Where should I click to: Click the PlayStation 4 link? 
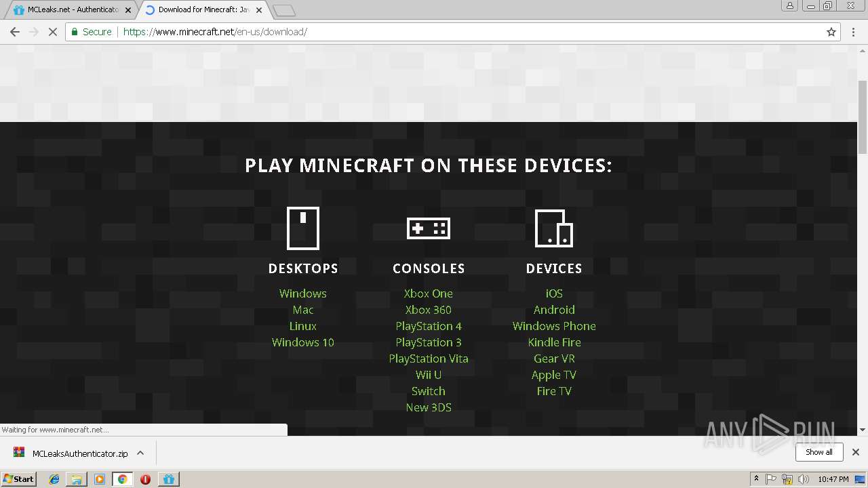pyautogui.click(x=429, y=326)
